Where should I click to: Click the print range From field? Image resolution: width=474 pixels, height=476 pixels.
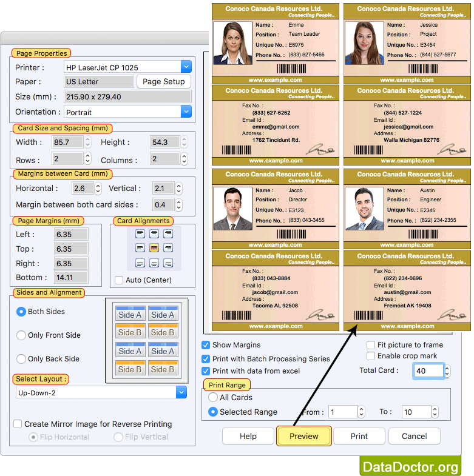click(343, 412)
